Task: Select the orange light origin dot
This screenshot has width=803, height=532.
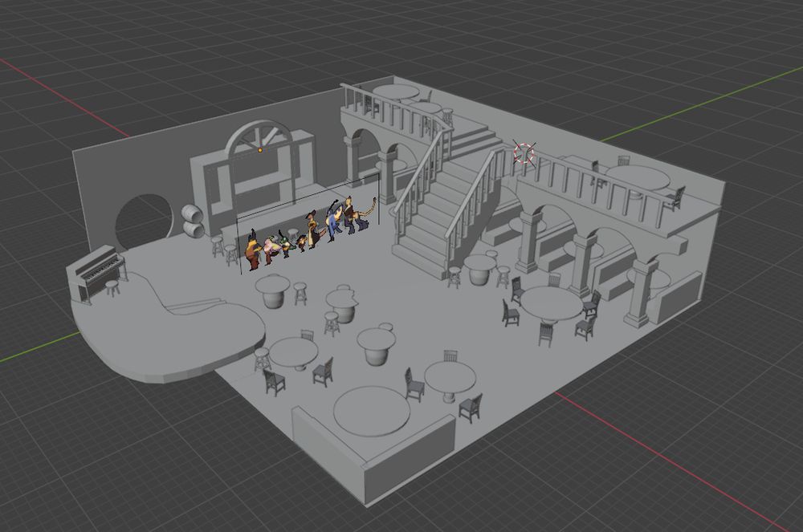Action: click(x=259, y=150)
